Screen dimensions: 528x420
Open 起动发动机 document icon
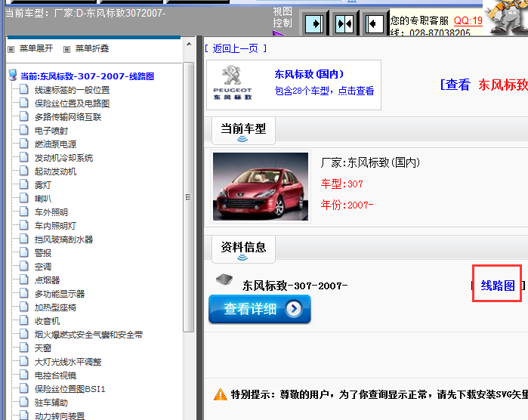click(x=24, y=171)
